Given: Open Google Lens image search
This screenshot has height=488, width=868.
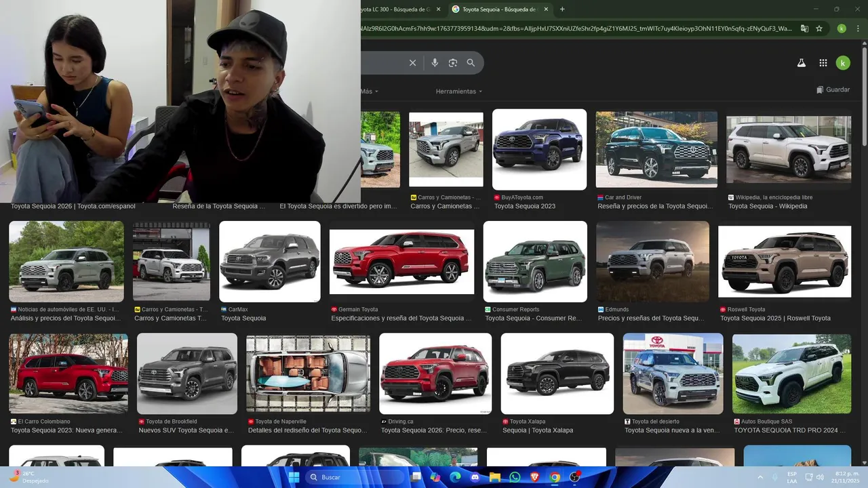Looking at the screenshot, I should click(x=453, y=63).
